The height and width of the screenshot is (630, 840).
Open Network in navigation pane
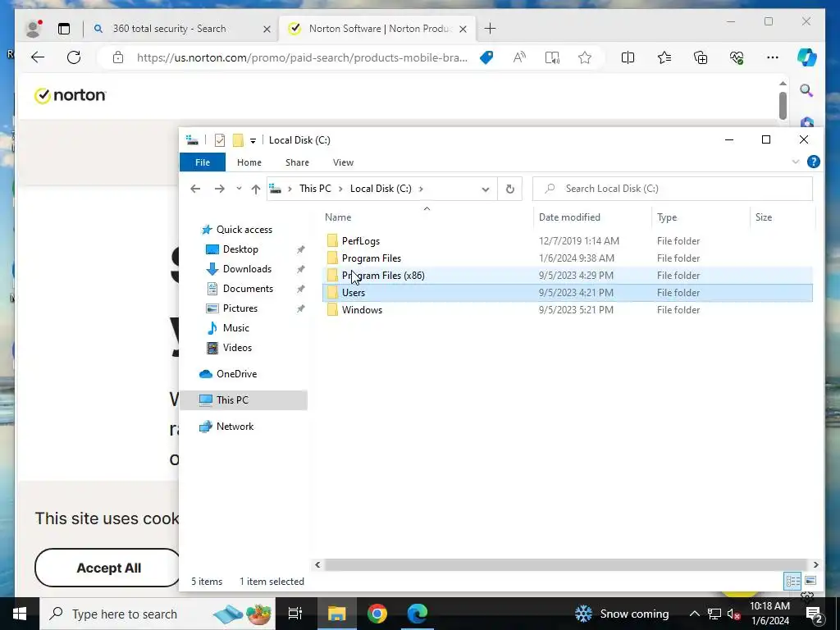[235, 427]
